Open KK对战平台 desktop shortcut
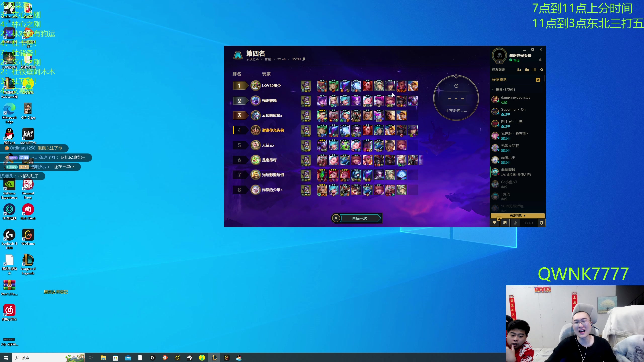 click(28, 136)
